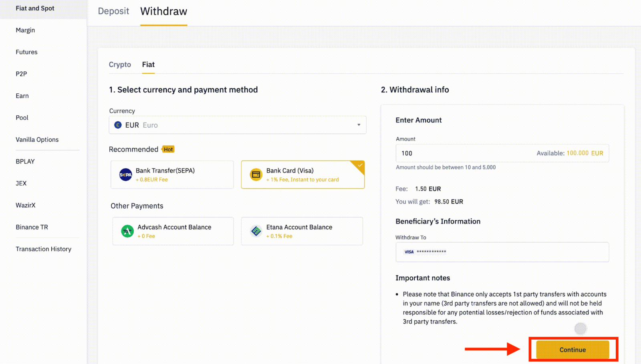This screenshot has height=364, width=641.
Task: Click the Bank Card (Visa) card icon
Action: click(x=256, y=175)
